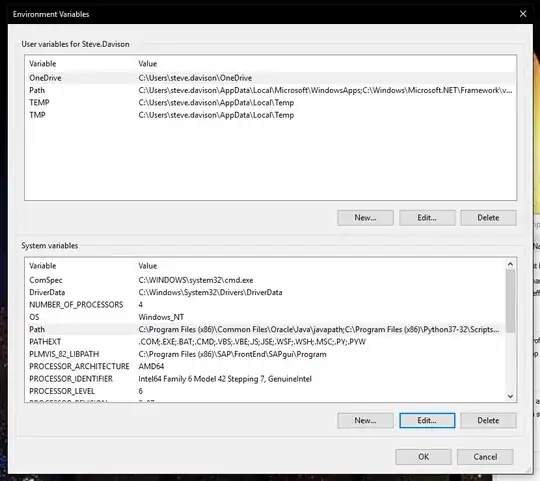The width and height of the screenshot is (540, 481).
Task: Confirm with the OK button
Action: 424,457
